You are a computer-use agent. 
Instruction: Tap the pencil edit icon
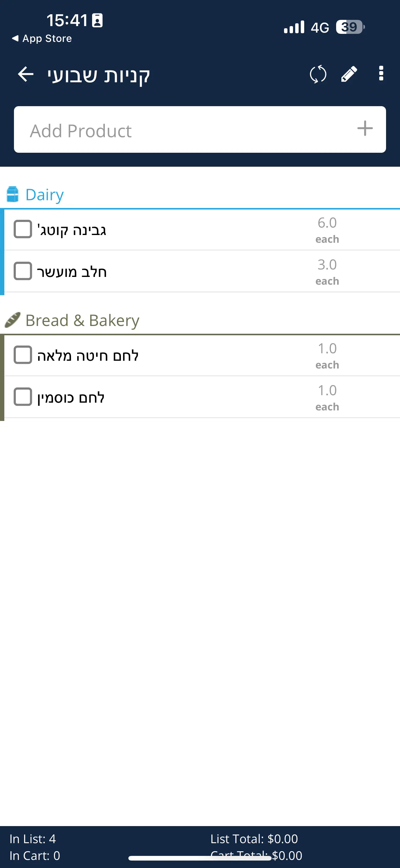click(x=349, y=74)
